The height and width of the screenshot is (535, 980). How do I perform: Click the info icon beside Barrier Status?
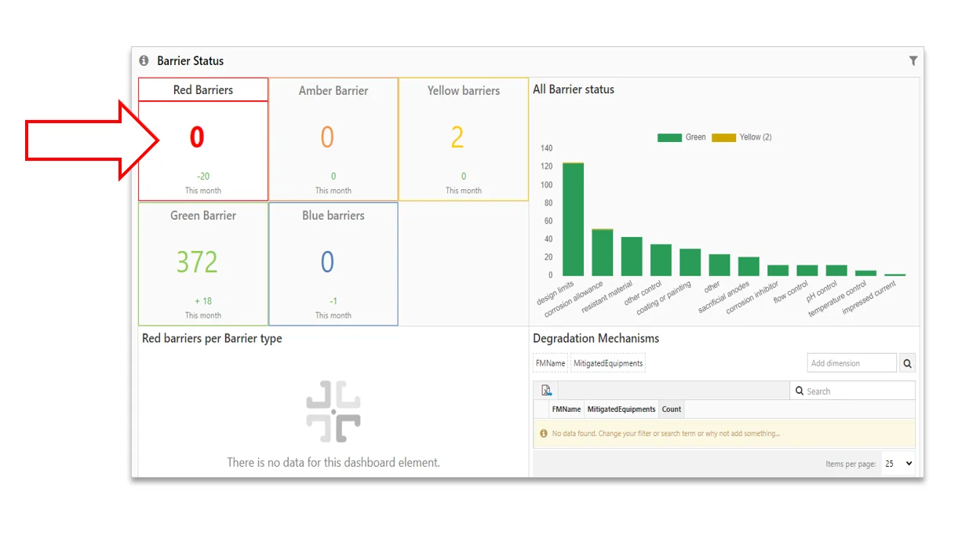point(144,60)
